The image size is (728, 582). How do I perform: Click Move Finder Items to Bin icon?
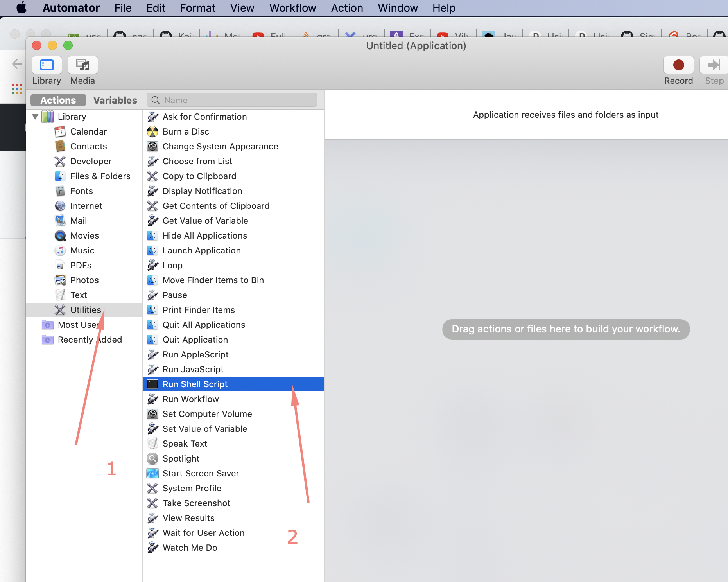[152, 280]
